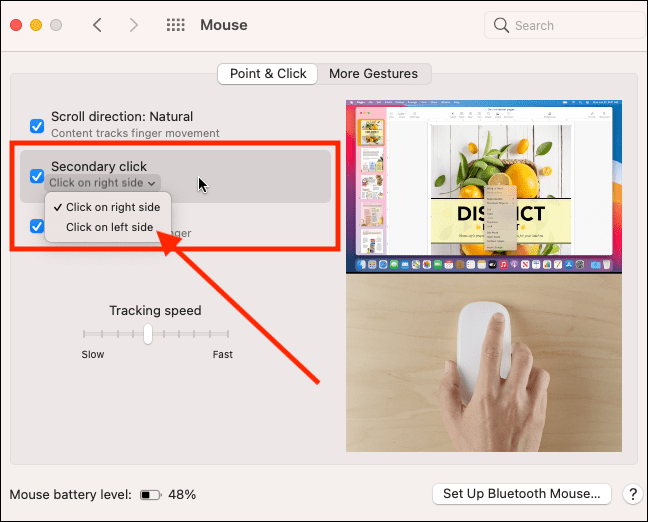
Task: Close the Mouse preferences window
Action: pyautogui.click(x=16, y=25)
